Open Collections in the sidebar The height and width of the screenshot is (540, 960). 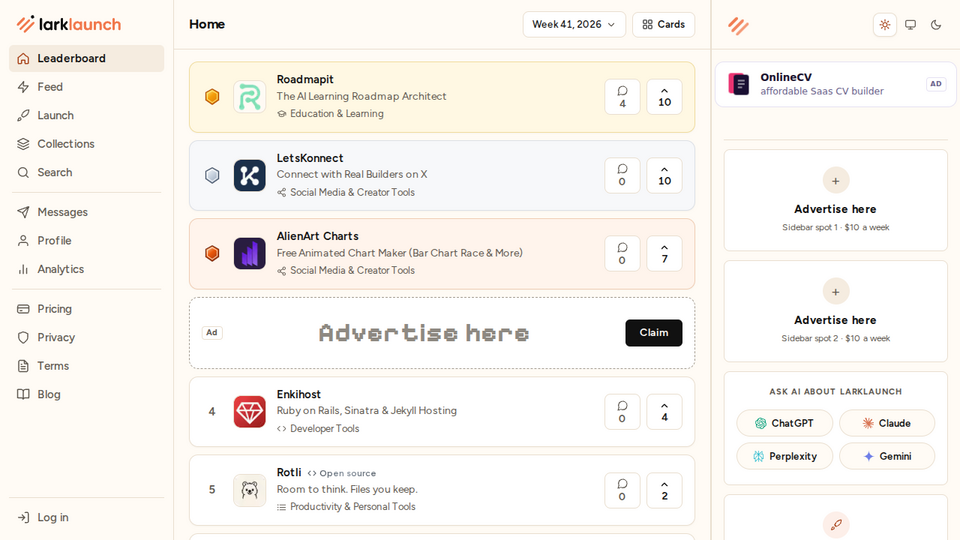(x=86, y=144)
